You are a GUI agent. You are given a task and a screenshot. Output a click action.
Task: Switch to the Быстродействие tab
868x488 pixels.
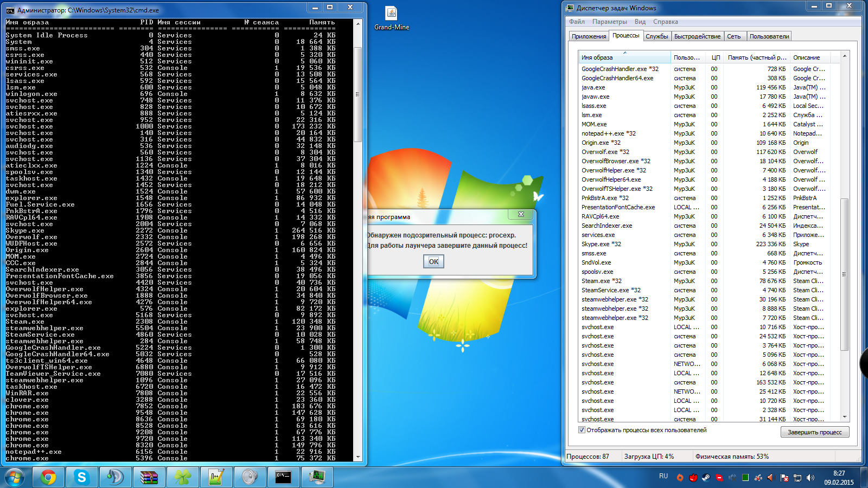click(697, 36)
